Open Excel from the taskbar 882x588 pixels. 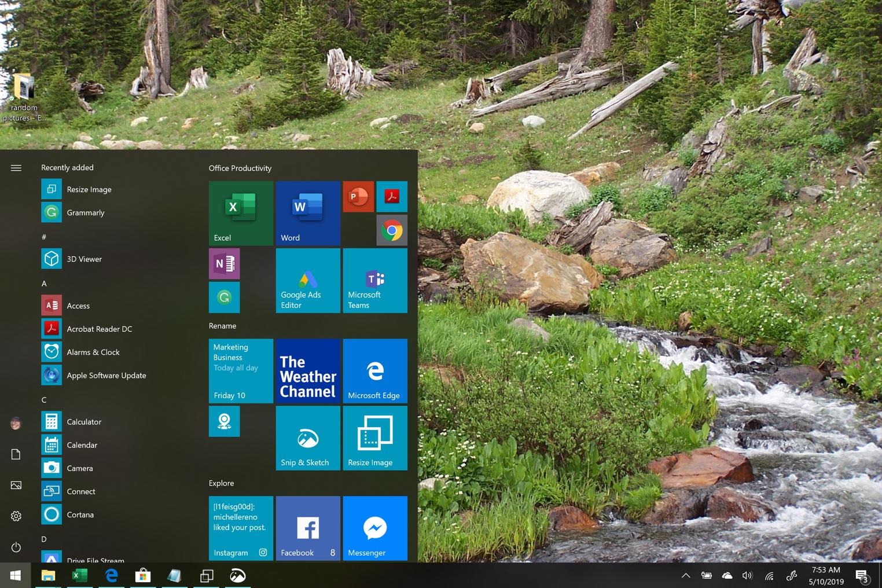pyautogui.click(x=79, y=575)
